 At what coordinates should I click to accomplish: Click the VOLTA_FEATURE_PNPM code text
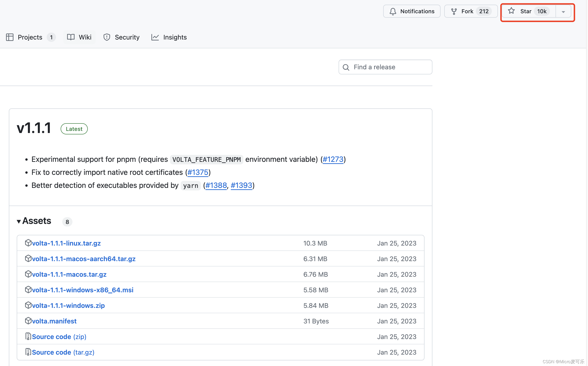206,160
